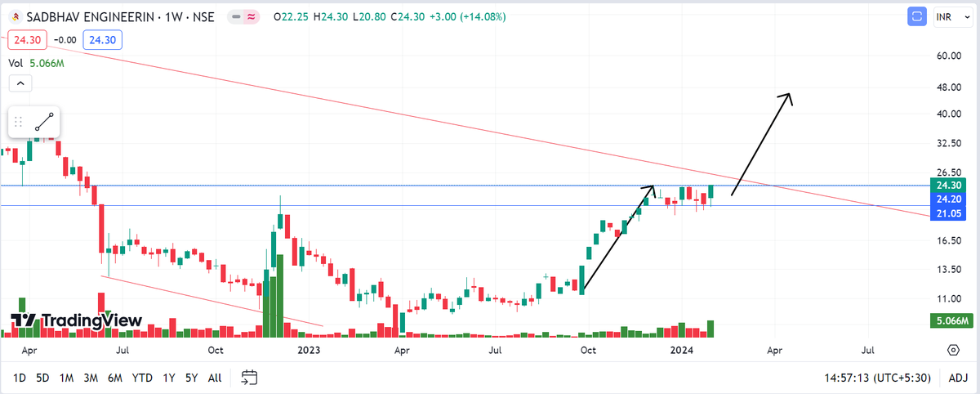The image size is (980, 394).
Task: Grab the drawing toolbar drag handle
Action: coord(19,123)
